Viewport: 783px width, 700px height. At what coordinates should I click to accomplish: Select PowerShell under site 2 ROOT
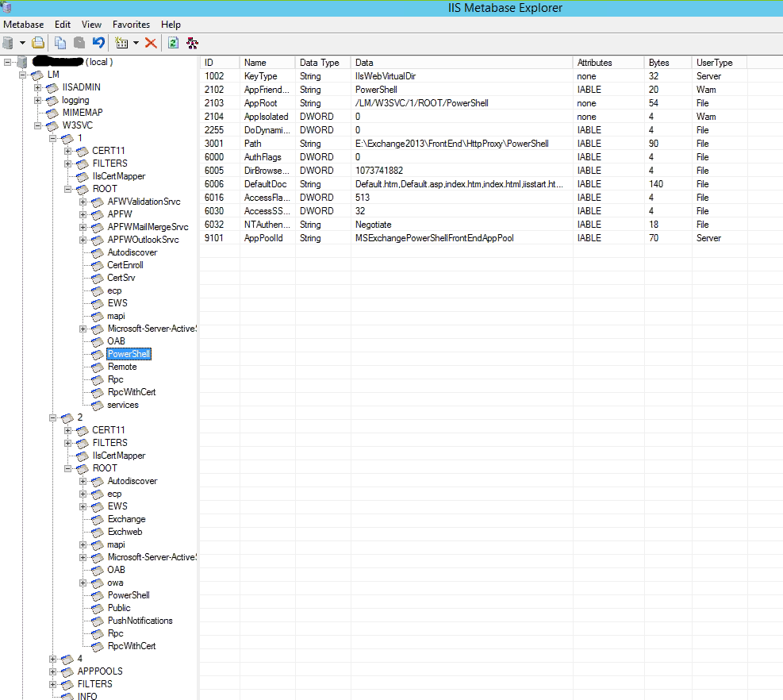pos(129,595)
